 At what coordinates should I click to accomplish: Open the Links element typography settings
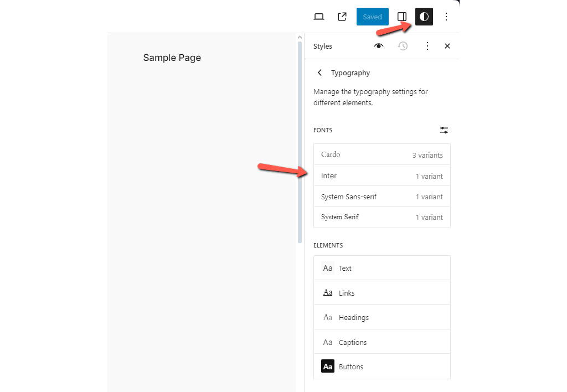point(382,292)
